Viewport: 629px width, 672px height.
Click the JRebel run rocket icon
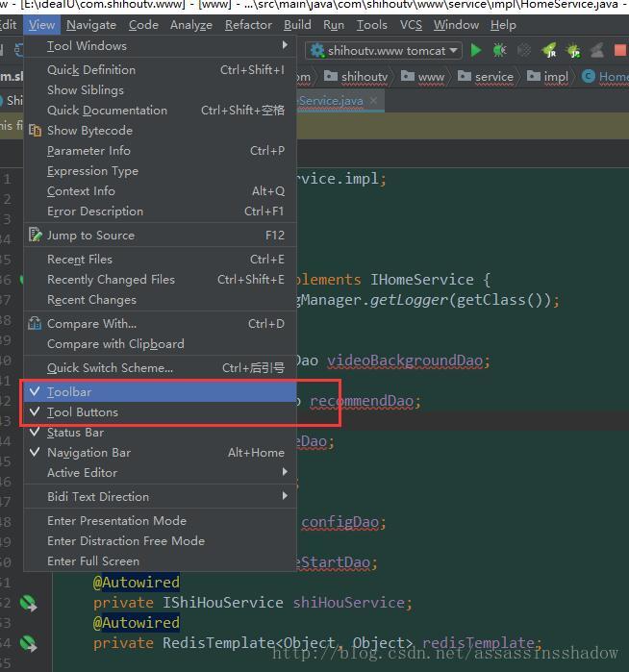[549, 51]
